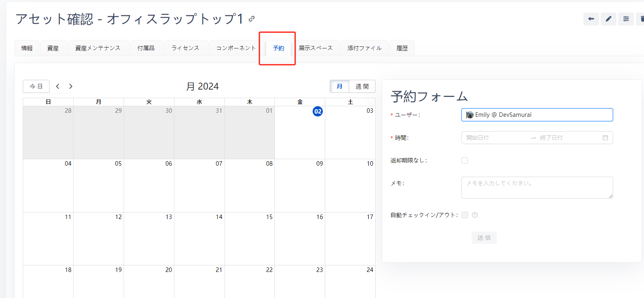Click the back arrow icon button

coord(591,19)
